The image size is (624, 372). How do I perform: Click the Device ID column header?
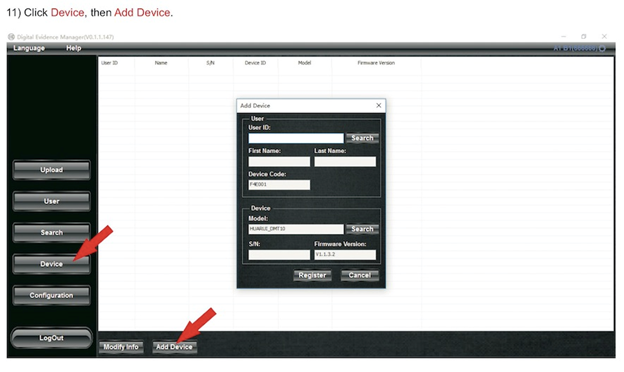tap(255, 63)
